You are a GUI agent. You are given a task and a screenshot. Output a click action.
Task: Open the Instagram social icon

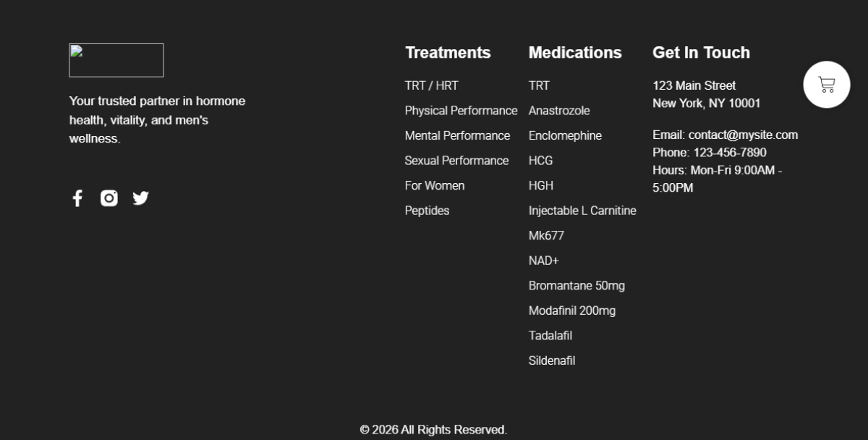click(x=109, y=198)
